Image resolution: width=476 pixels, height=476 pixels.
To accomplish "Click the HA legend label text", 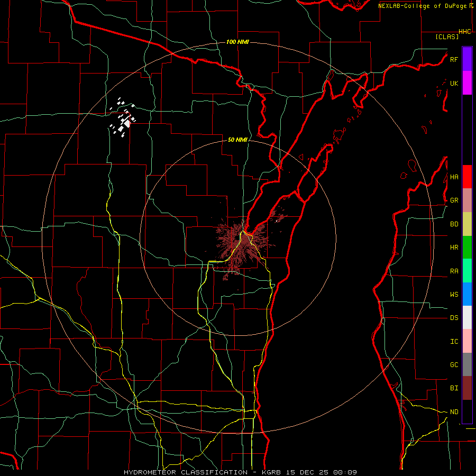I will click(454, 177).
